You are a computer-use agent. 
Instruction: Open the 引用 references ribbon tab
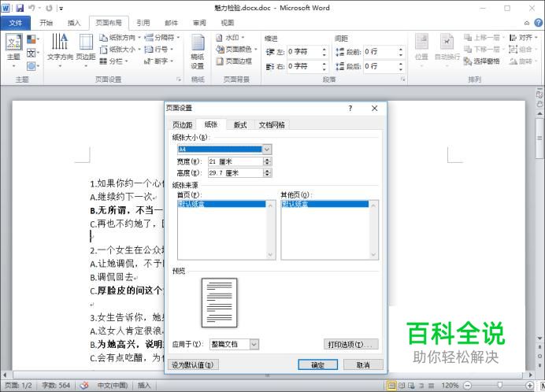[143, 23]
